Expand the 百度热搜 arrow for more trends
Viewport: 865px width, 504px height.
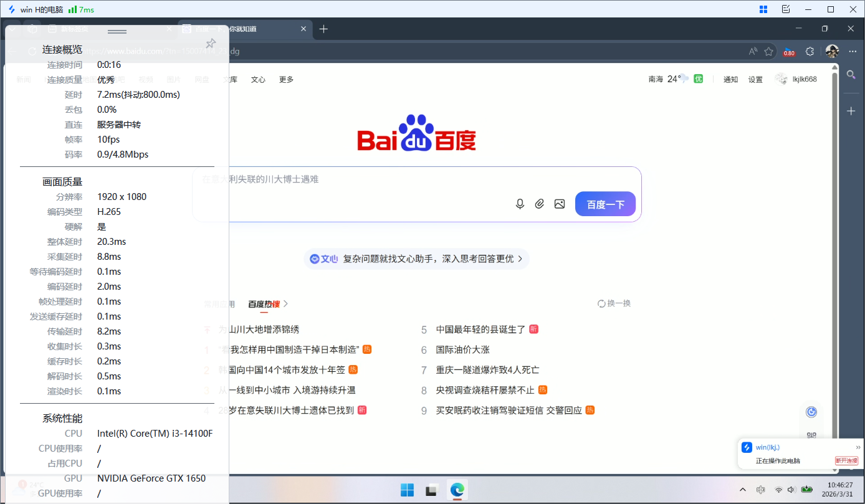tap(285, 303)
